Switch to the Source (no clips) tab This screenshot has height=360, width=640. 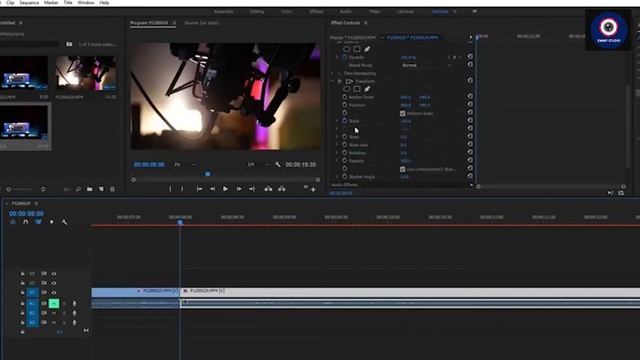[x=202, y=23]
